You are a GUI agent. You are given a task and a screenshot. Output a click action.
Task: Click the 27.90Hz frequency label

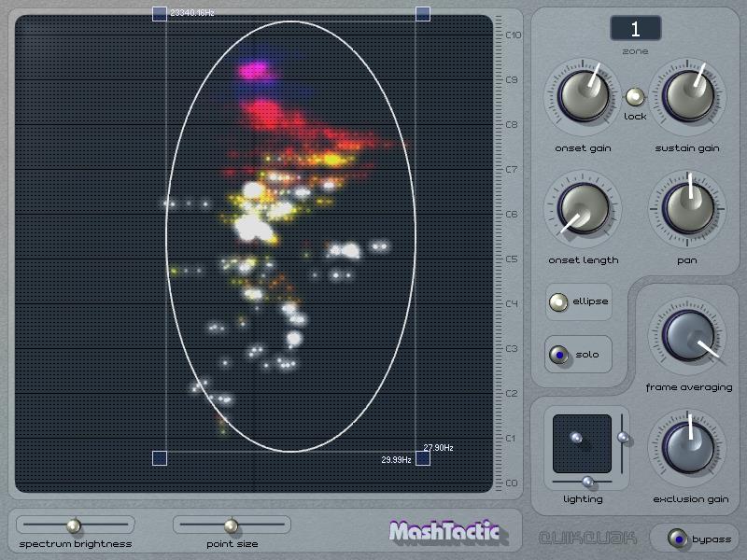click(x=438, y=448)
